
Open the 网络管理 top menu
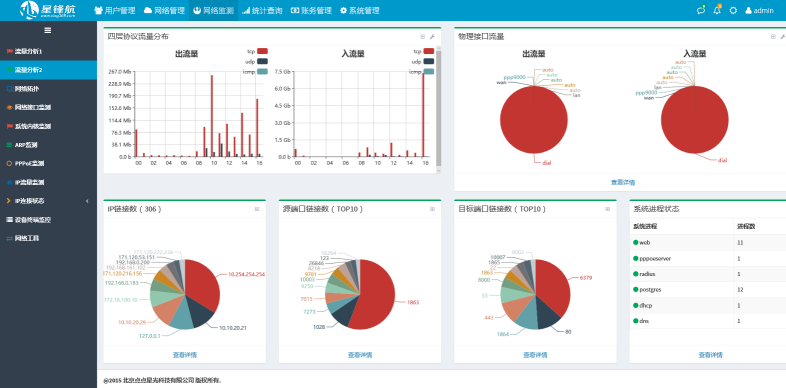click(x=164, y=11)
